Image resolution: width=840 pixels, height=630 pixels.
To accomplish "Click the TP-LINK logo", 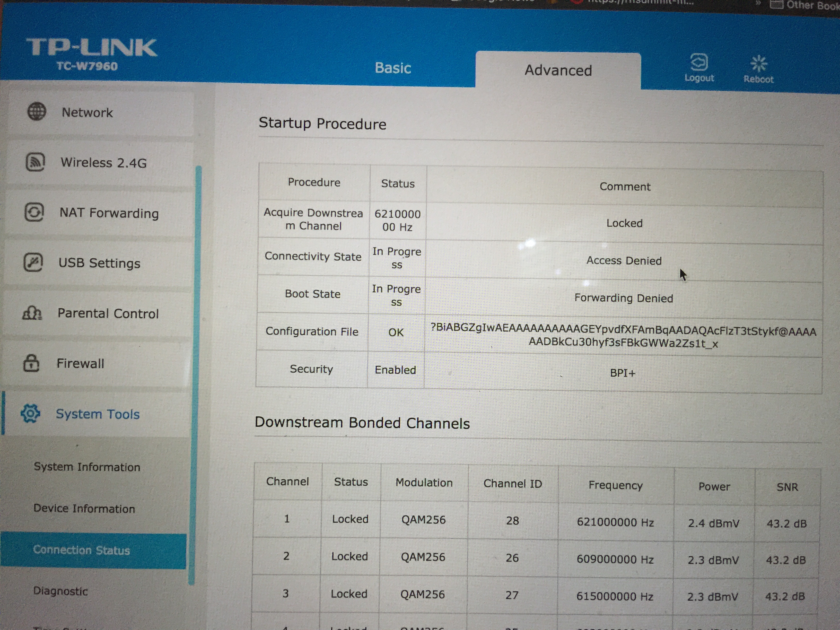I will (x=91, y=47).
